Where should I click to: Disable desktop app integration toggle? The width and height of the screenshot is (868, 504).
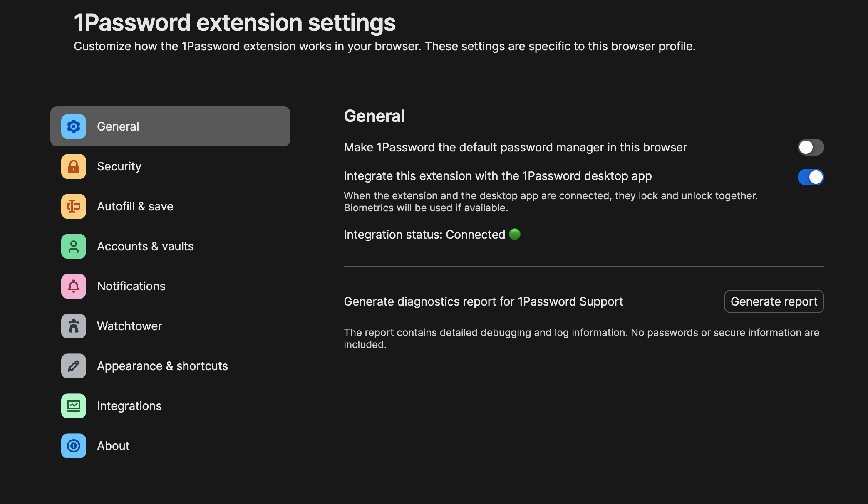click(x=810, y=177)
